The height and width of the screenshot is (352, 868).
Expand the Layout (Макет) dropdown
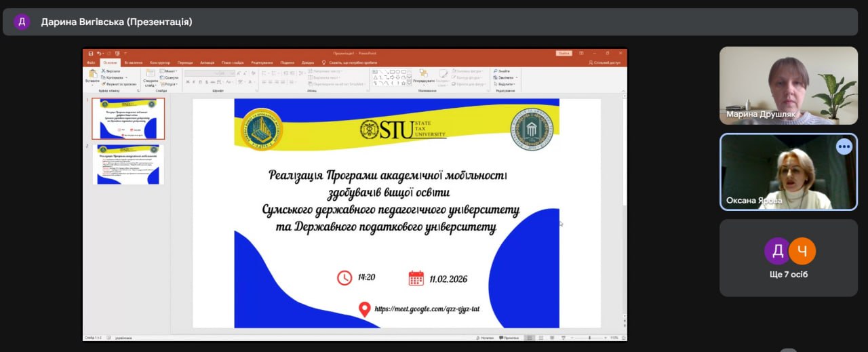170,71
